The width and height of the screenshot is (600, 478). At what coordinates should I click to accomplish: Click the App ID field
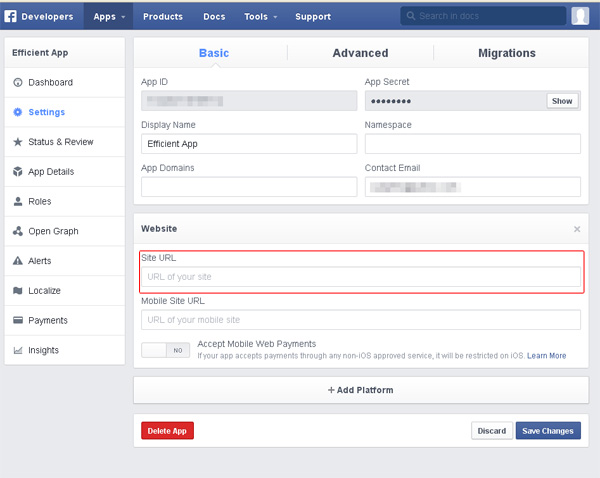pos(249,101)
